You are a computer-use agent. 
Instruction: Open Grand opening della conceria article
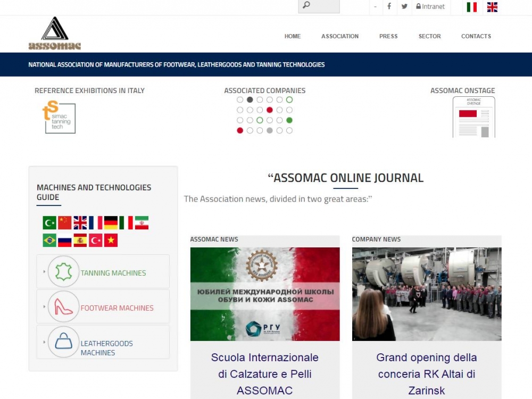click(427, 374)
